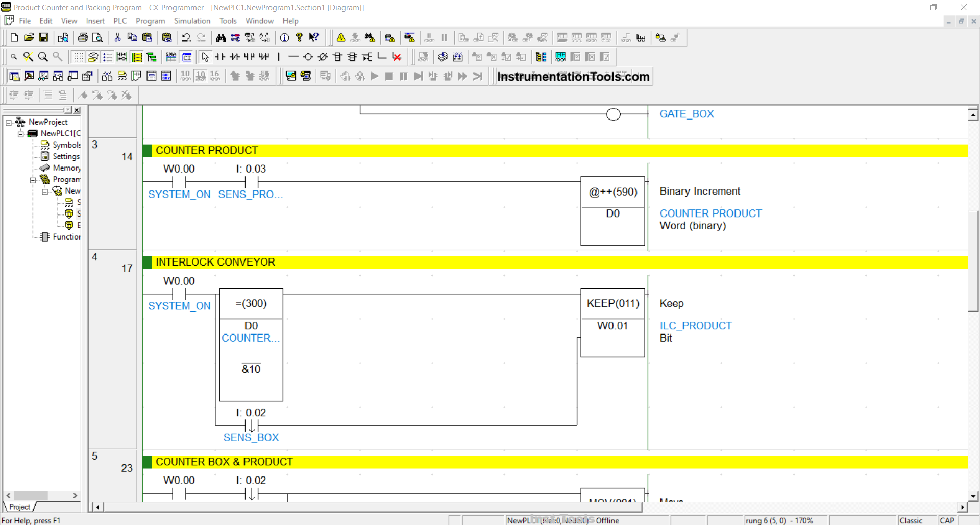Open Find using the binoculars icon
This screenshot has width=980, height=525.
(x=220, y=37)
